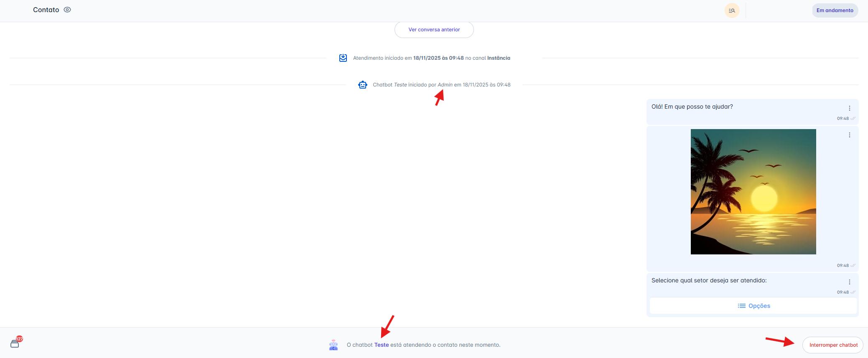Screen dimensions: 868x358
Task: Click the Opções list button
Action: tap(753, 306)
